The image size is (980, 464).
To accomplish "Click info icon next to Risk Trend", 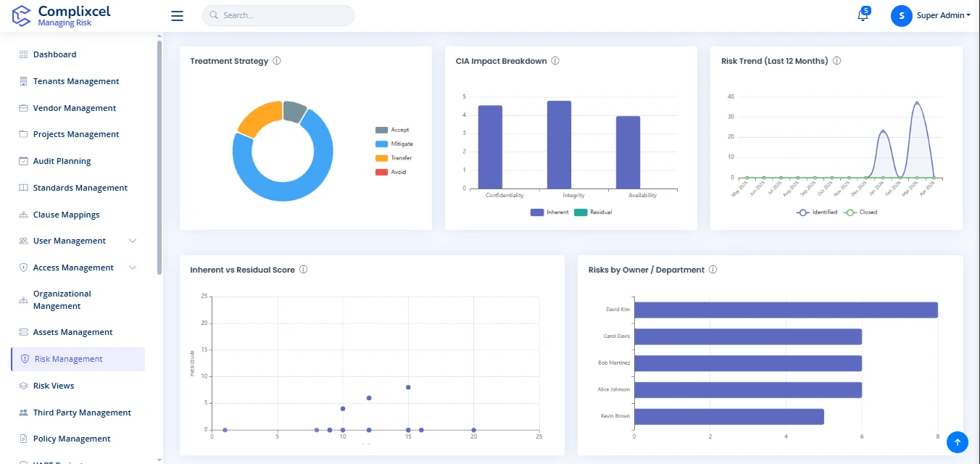I will pos(836,61).
